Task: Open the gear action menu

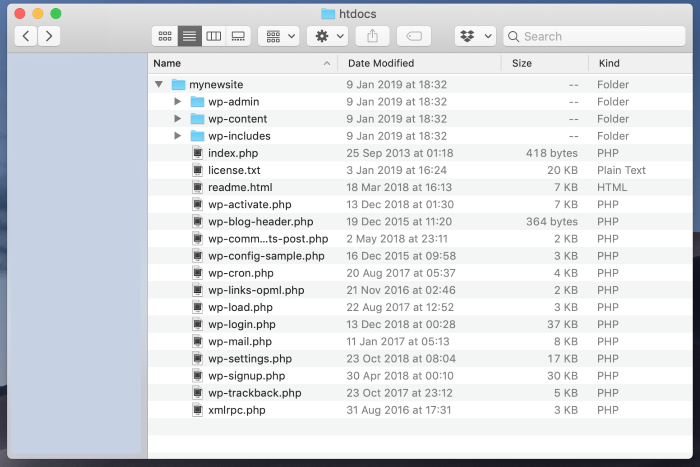Action: [x=328, y=36]
